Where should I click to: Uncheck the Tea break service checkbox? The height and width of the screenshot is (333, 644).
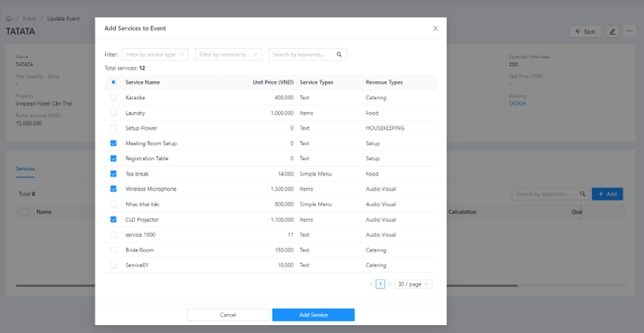[x=114, y=173]
